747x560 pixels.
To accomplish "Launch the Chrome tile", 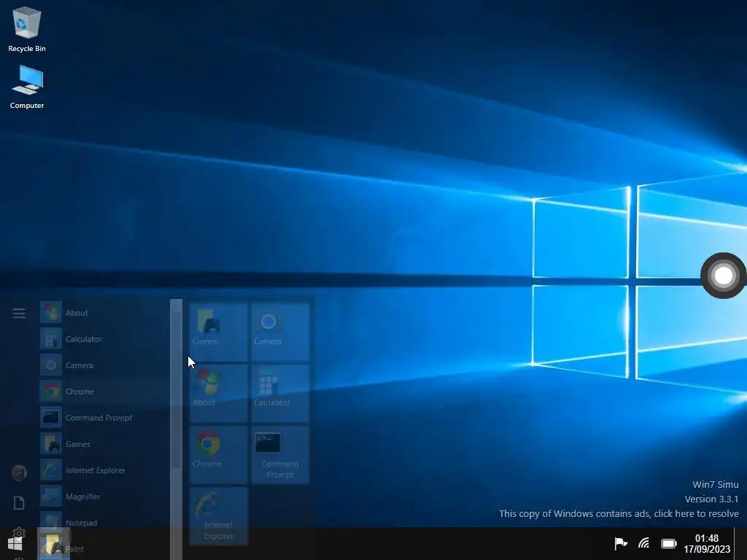I will coord(219,455).
